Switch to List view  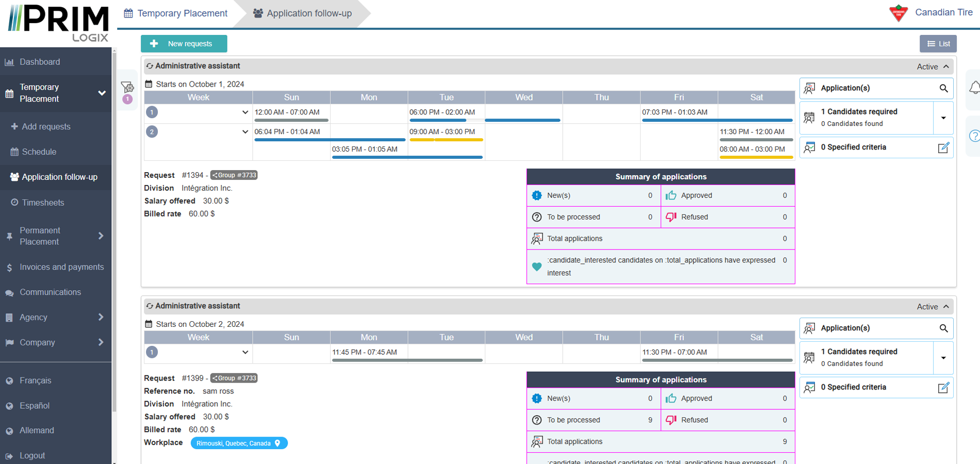click(x=938, y=44)
